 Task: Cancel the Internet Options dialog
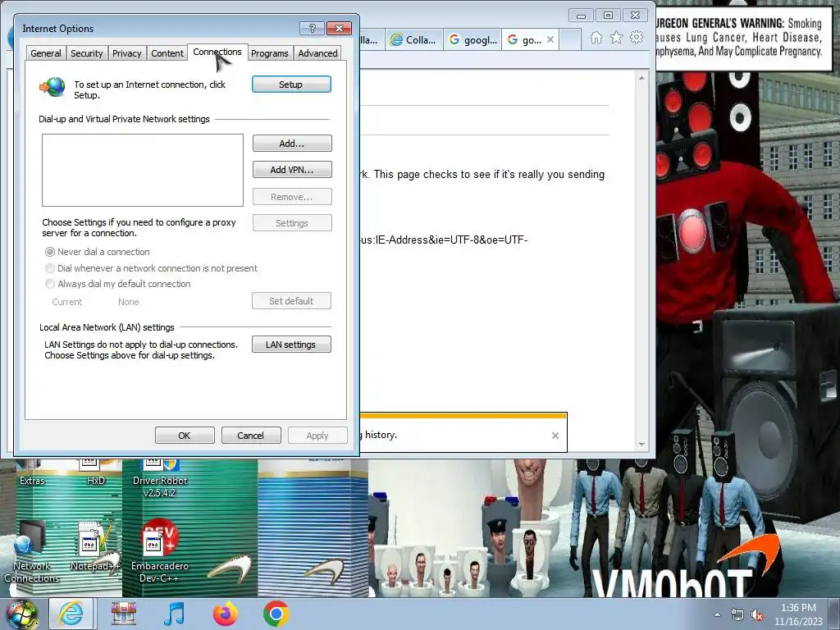(x=251, y=435)
